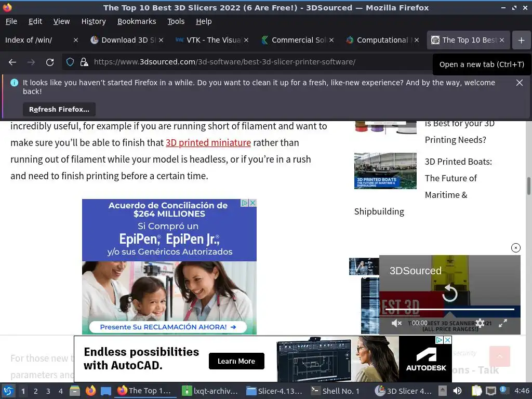The width and height of the screenshot is (532, 399).
Task: Open AdChoices on AutoCAD banner
Action: coord(440,340)
